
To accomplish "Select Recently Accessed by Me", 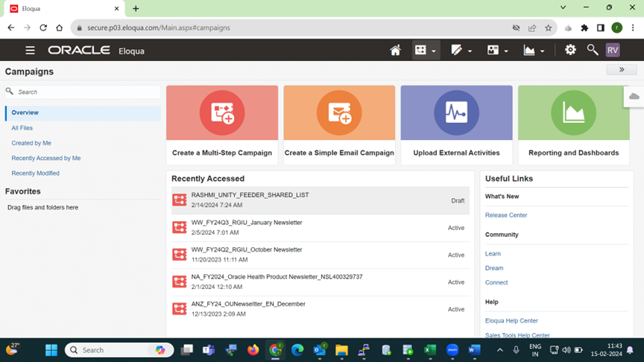I will 46,158.
